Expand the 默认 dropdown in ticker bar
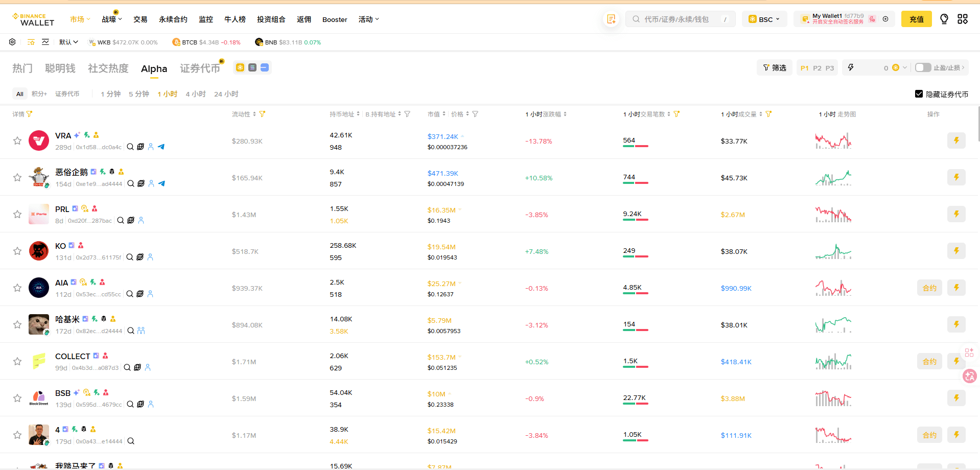This screenshot has height=470, width=980. 68,42
